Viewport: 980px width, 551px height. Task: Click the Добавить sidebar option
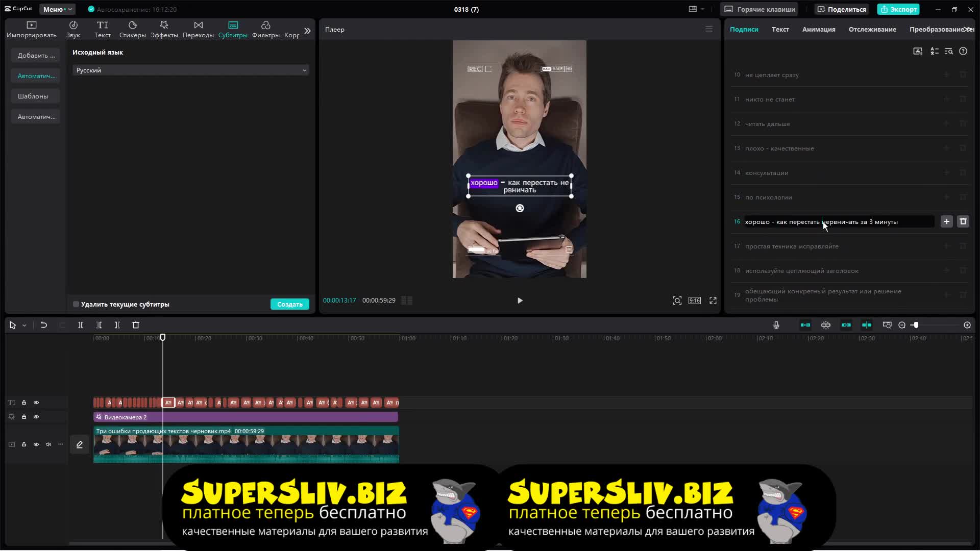pyautogui.click(x=36, y=56)
